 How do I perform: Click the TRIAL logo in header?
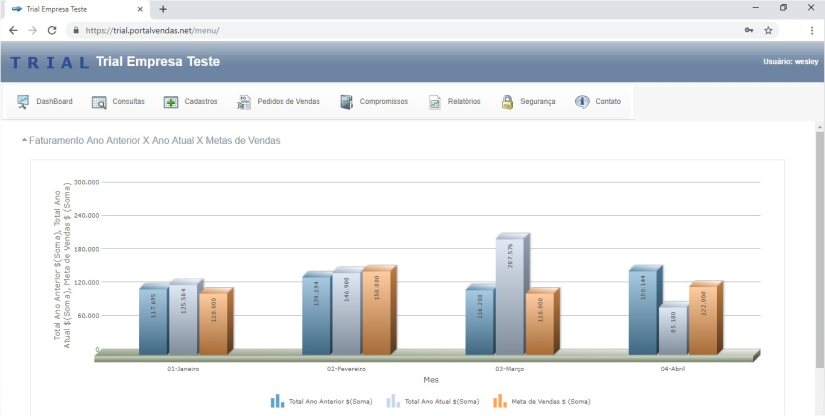point(50,63)
